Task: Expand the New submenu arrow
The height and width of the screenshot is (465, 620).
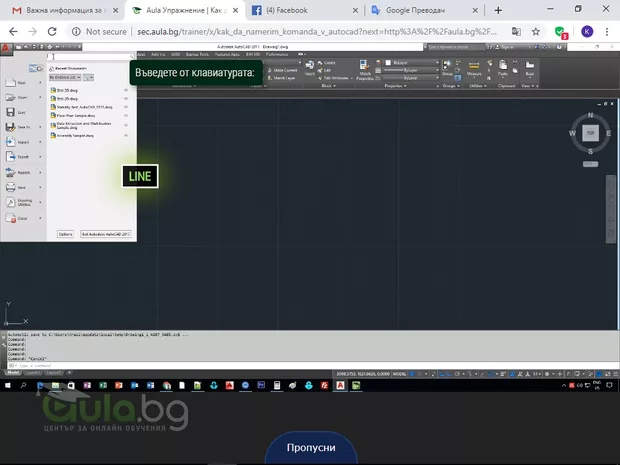Action: tap(40, 83)
